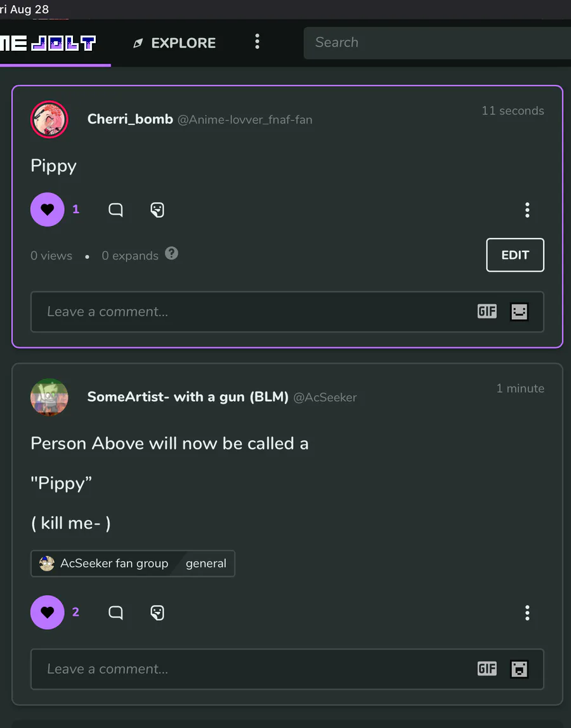The width and height of the screenshot is (571, 728).
Task: Insert a GIF in the second comment box
Action: [487, 669]
